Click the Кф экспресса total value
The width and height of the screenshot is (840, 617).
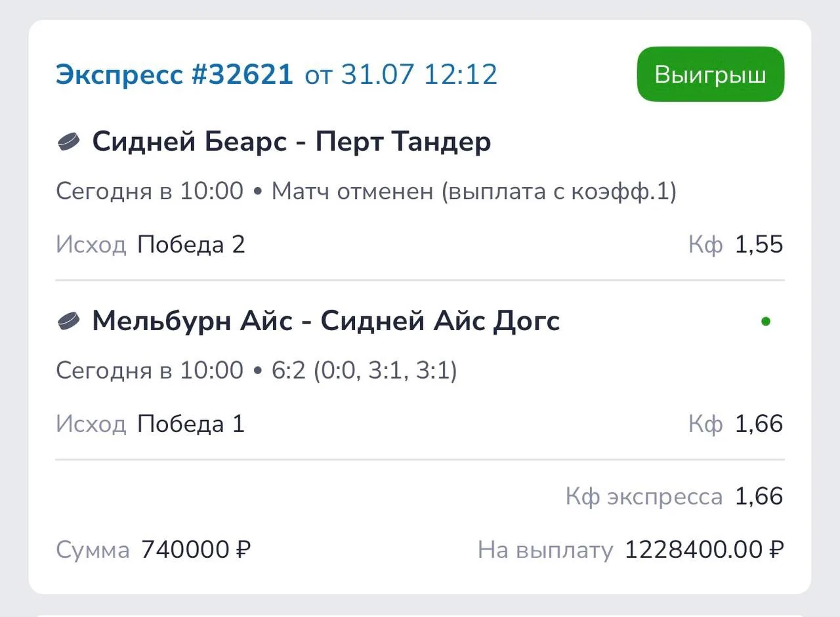759,497
